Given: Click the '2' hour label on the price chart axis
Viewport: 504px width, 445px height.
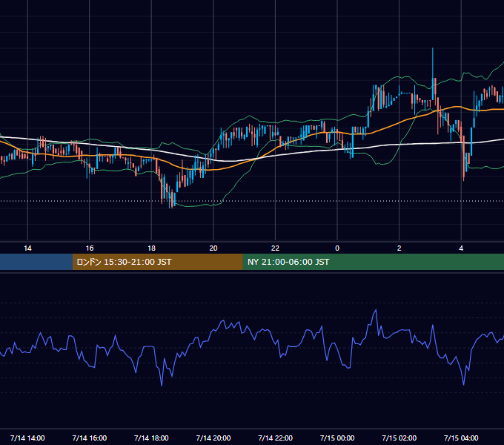Looking at the screenshot, I should 399,248.
